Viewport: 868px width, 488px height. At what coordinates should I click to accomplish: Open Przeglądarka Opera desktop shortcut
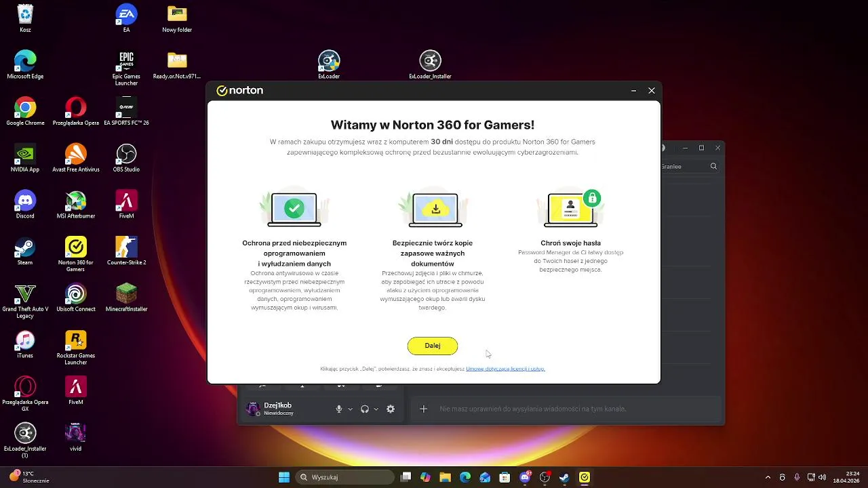76,112
